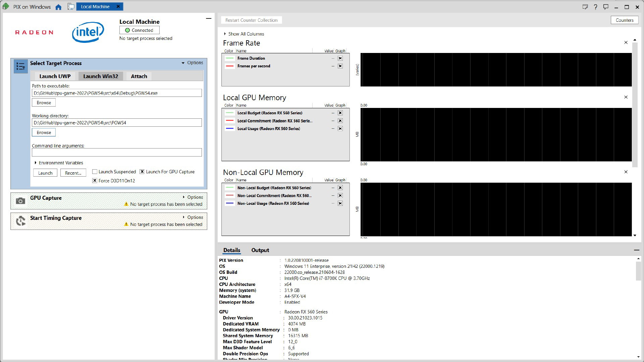Toggle graph for Local Budget
The height and width of the screenshot is (362, 644).
coord(340,113)
